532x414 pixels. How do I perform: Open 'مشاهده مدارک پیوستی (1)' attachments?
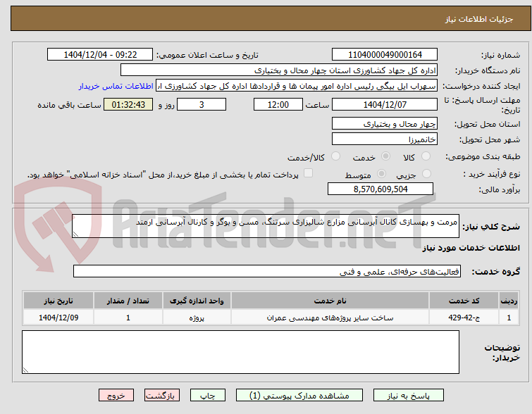pos(299,396)
